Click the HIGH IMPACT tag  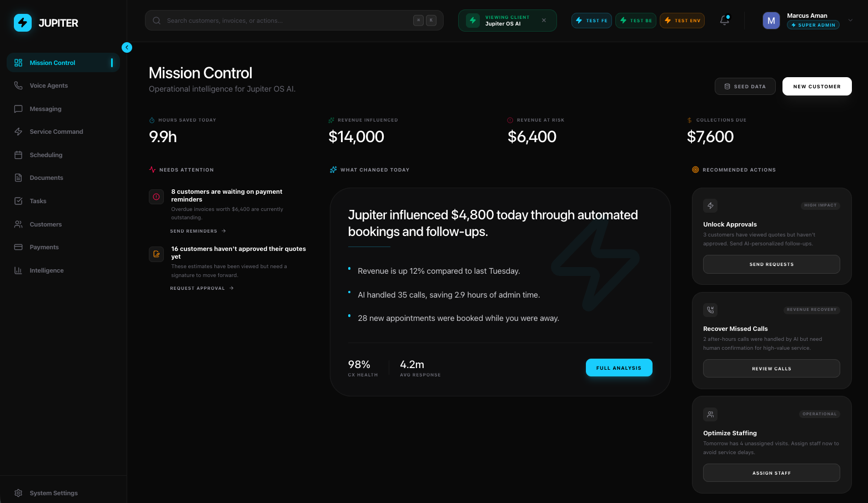[820, 205]
